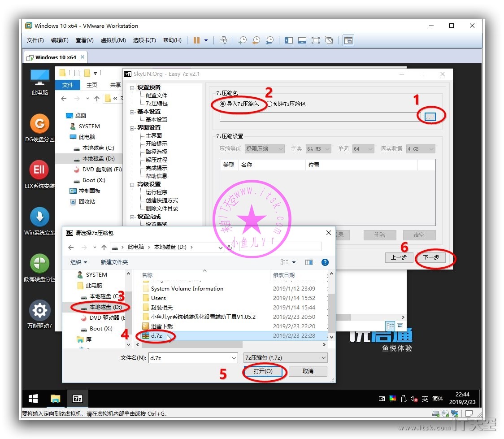Select the 迅雷下载 folder in list
The height and width of the screenshot is (439, 504).
pos(162,326)
